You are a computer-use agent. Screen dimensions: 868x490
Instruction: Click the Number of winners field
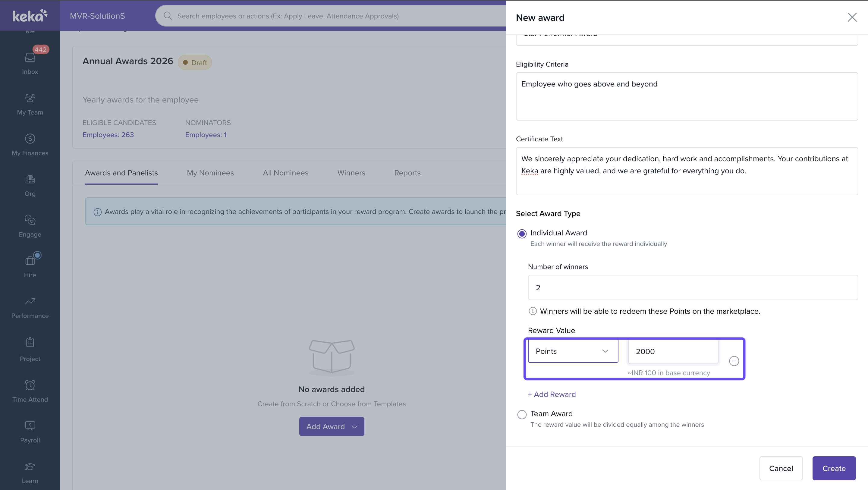pyautogui.click(x=693, y=287)
